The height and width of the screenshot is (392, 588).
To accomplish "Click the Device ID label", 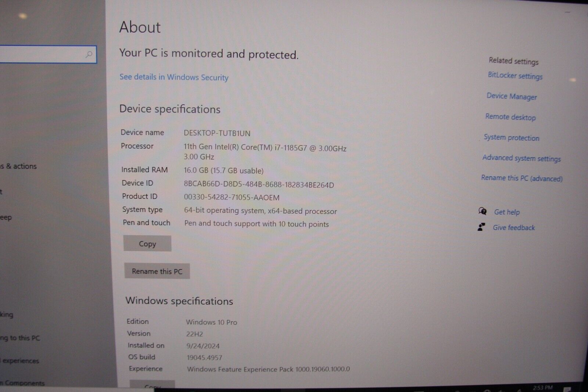I will (137, 183).
